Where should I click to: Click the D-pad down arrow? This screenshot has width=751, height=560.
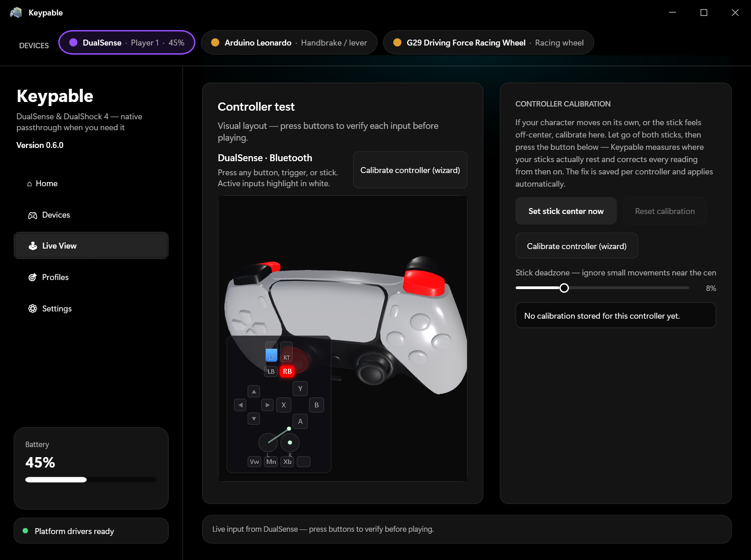254,418
